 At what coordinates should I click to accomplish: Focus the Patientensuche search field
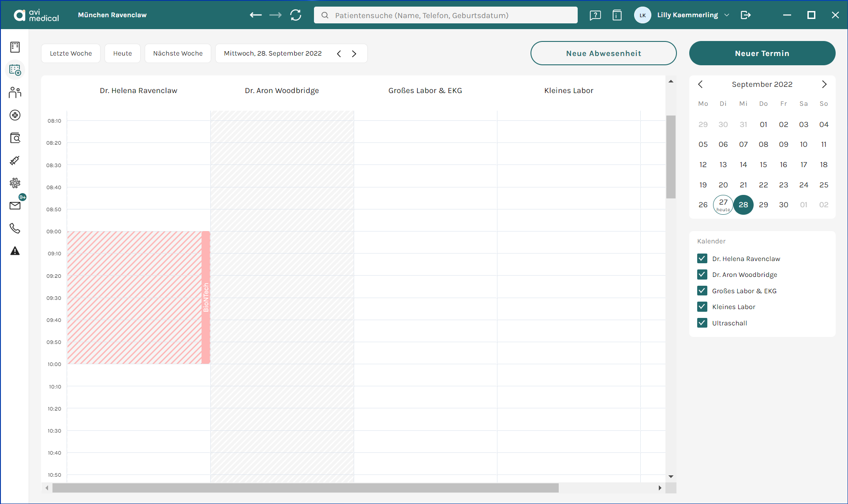pos(446,15)
